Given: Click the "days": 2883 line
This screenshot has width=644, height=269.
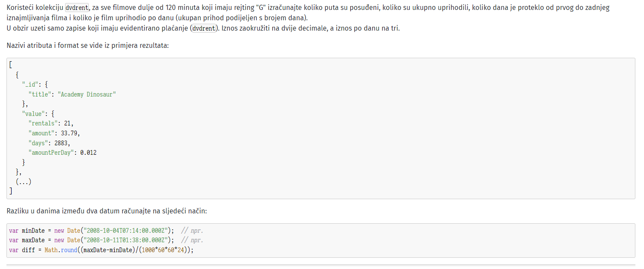Looking at the screenshot, I should (49, 143).
